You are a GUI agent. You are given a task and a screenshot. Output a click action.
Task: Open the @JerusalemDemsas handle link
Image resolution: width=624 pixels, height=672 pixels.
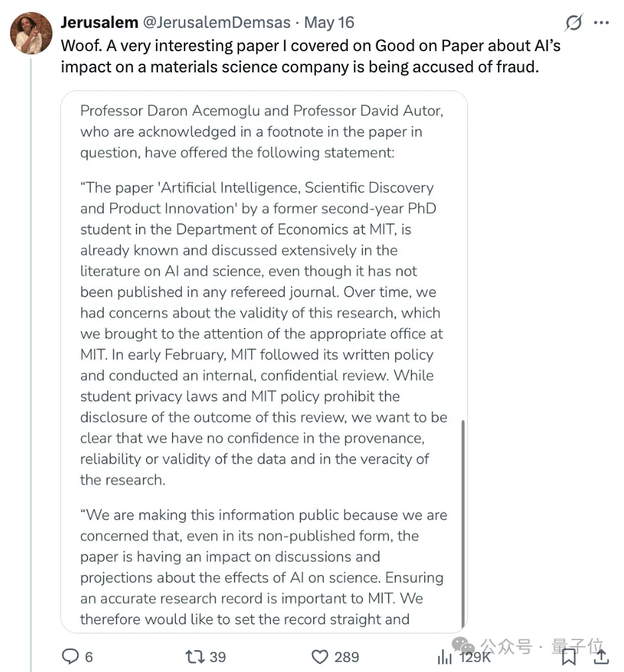[x=217, y=23]
